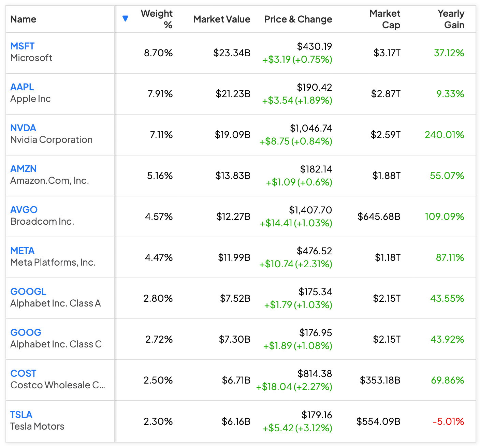This screenshot has height=448, width=480.
Task: Click the Apple Inc company name
Action: coord(31,99)
